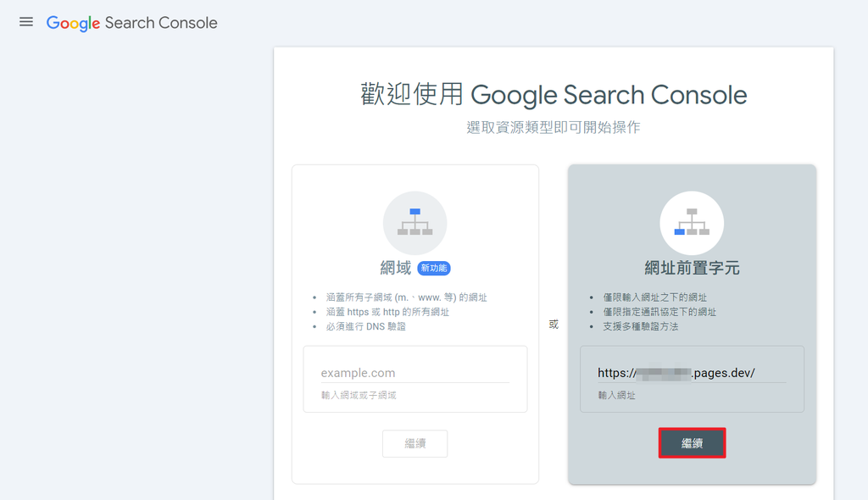Click the highlighted 繼續 button under 網址前置字元

pyautogui.click(x=692, y=442)
